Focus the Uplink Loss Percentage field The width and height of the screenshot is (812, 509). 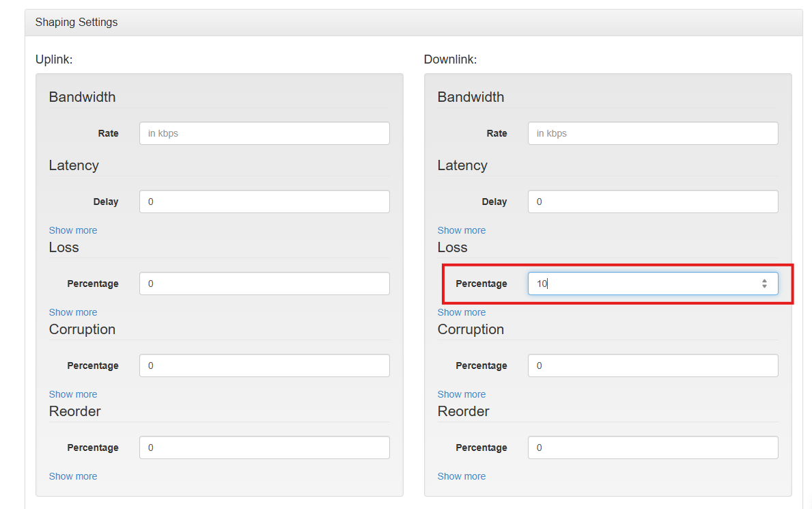pos(264,284)
